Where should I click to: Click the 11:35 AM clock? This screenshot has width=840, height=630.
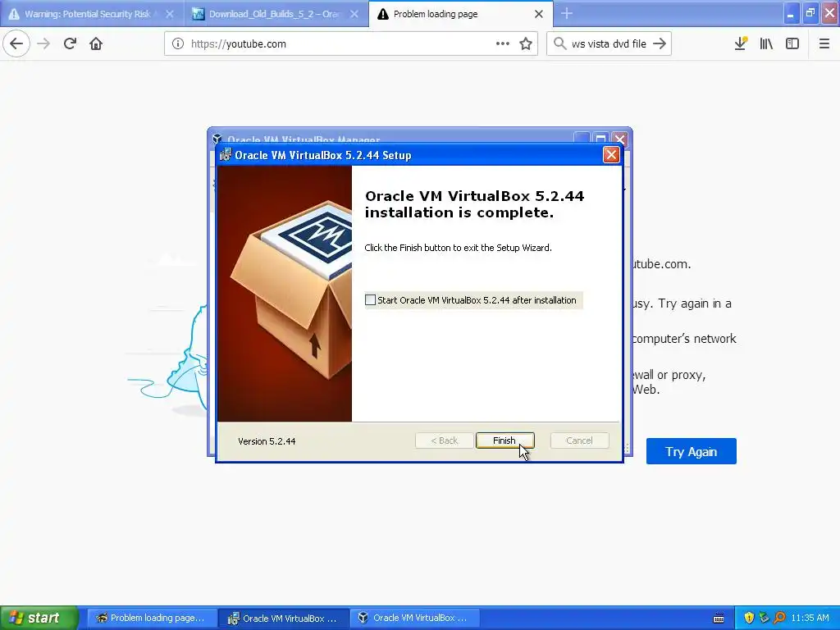click(810, 618)
